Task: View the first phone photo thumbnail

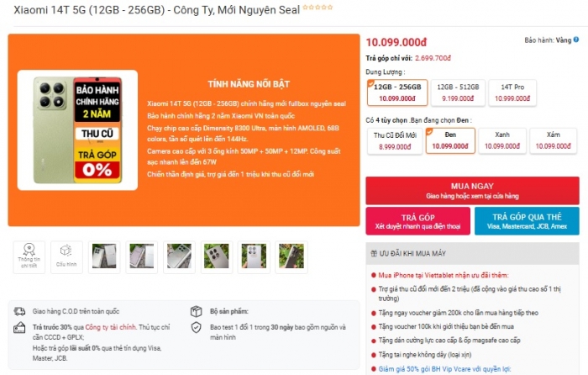Action: click(104, 257)
